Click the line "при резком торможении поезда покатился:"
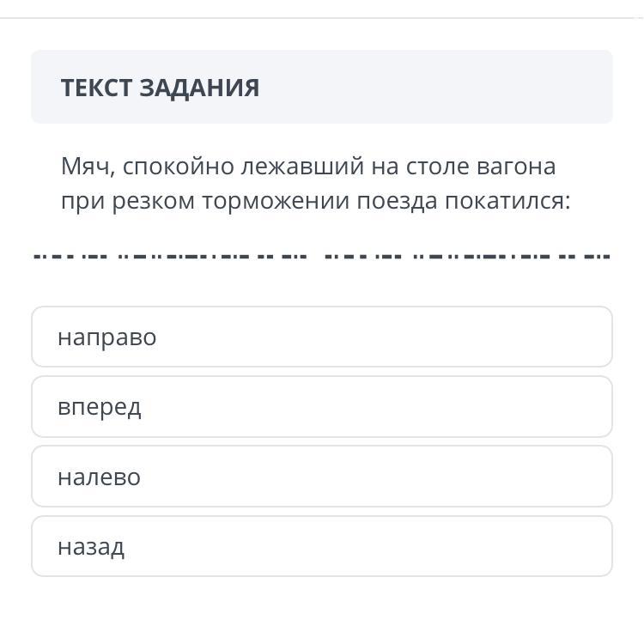644x644 pixels. tap(315, 201)
